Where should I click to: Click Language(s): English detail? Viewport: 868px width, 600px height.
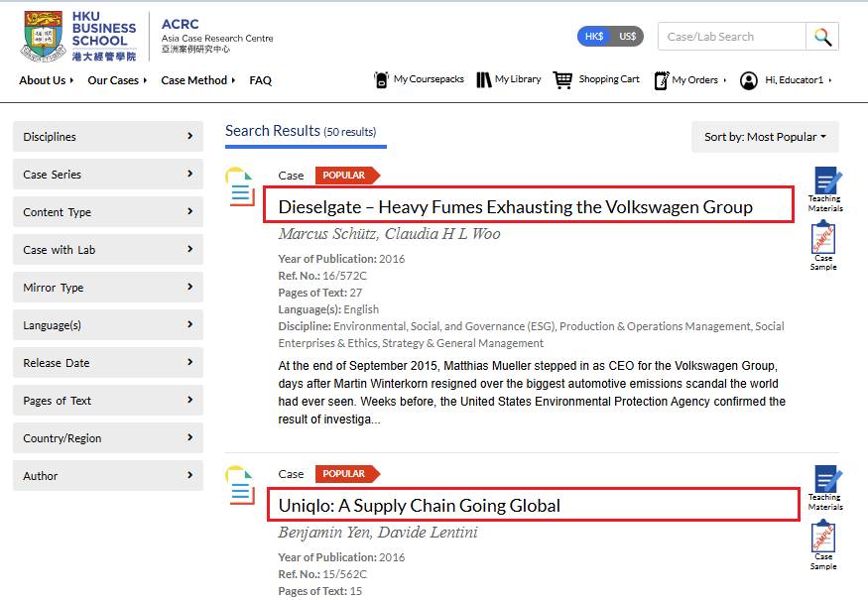pyautogui.click(x=328, y=309)
